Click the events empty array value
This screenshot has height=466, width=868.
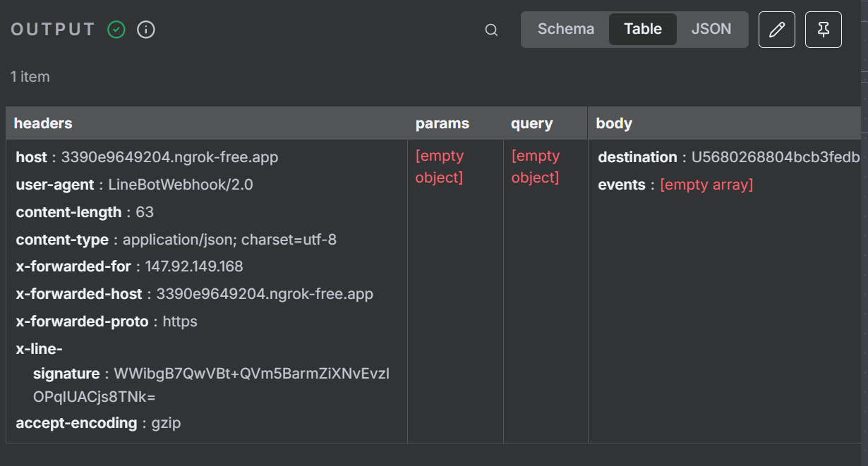click(x=706, y=185)
